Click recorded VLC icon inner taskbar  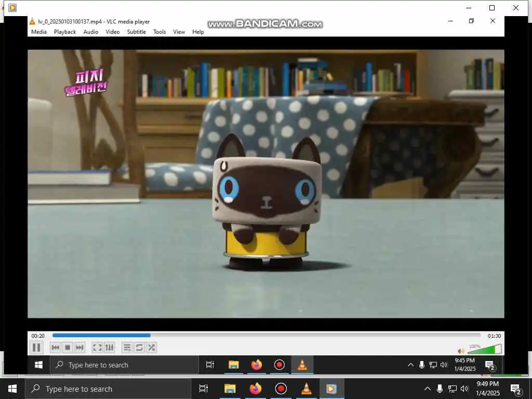[302, 365]
